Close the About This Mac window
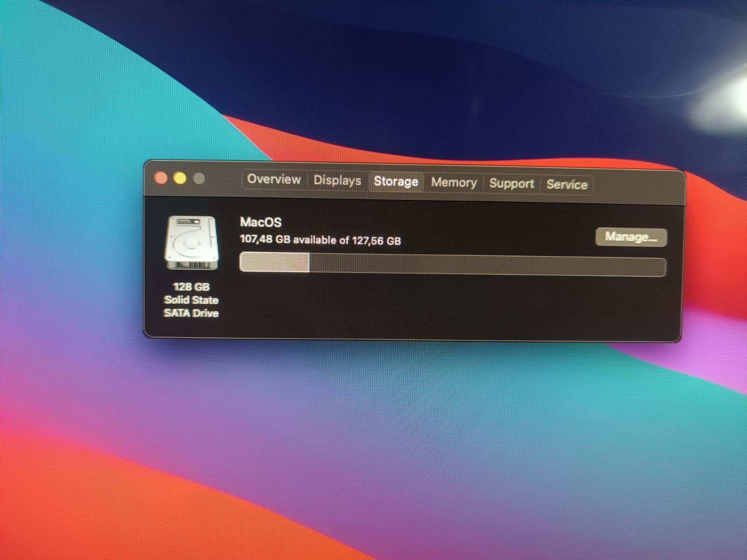Screen dimensions: 747x560 (x=161, y=178)
